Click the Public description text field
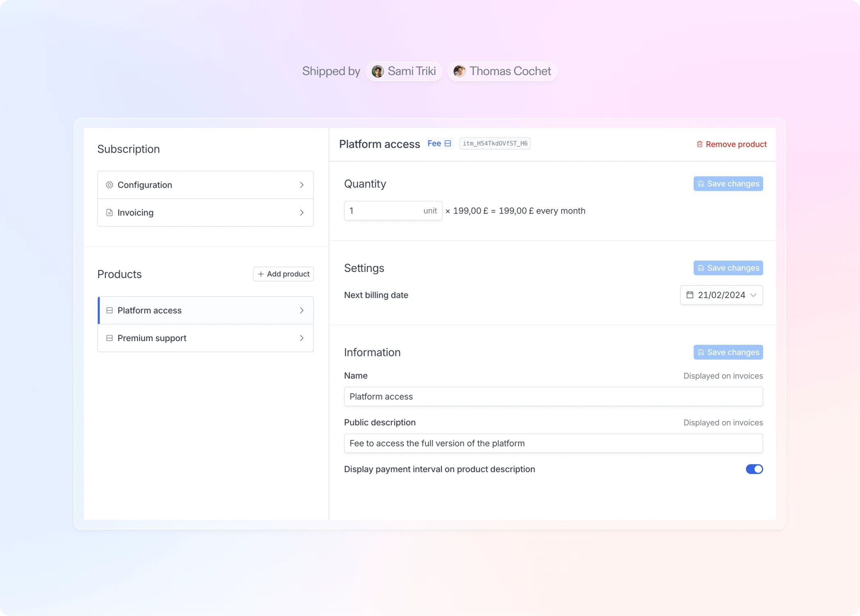Image resolution: width=860 pixels, height=616 pixels. pyautogui.click(x=554, y=443)
